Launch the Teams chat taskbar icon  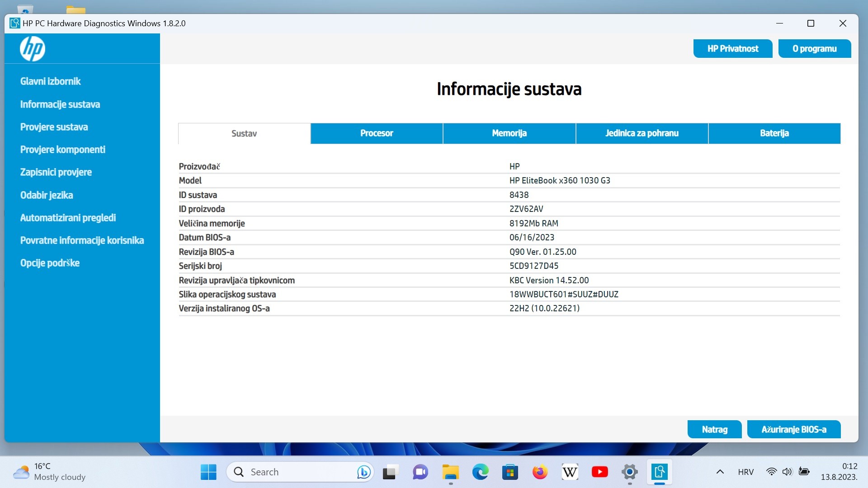click(420, 472)
